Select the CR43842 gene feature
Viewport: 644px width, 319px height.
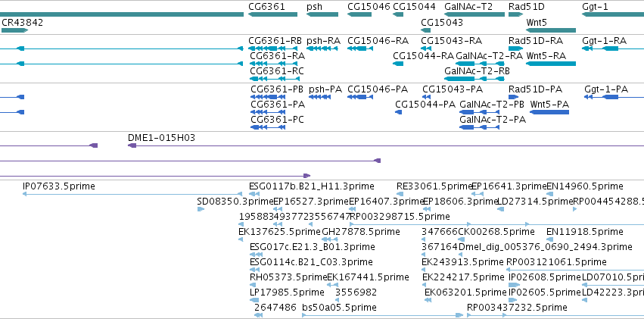point(15,30)
